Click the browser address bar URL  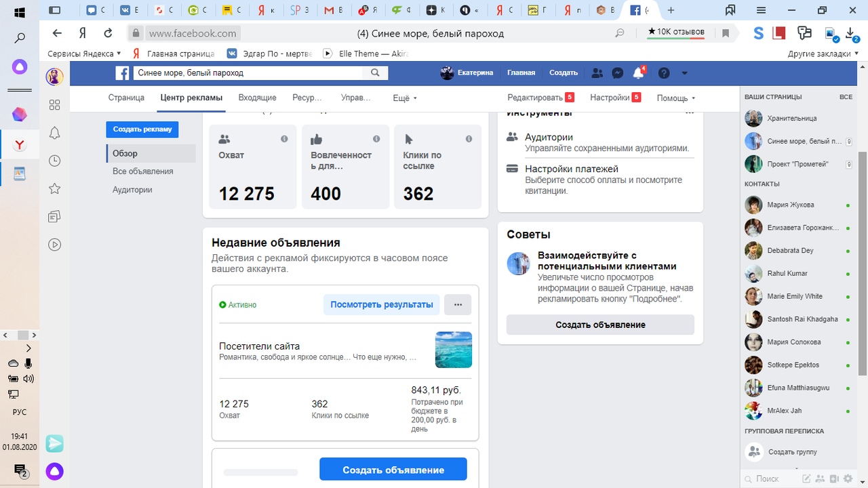coord(192,33)
